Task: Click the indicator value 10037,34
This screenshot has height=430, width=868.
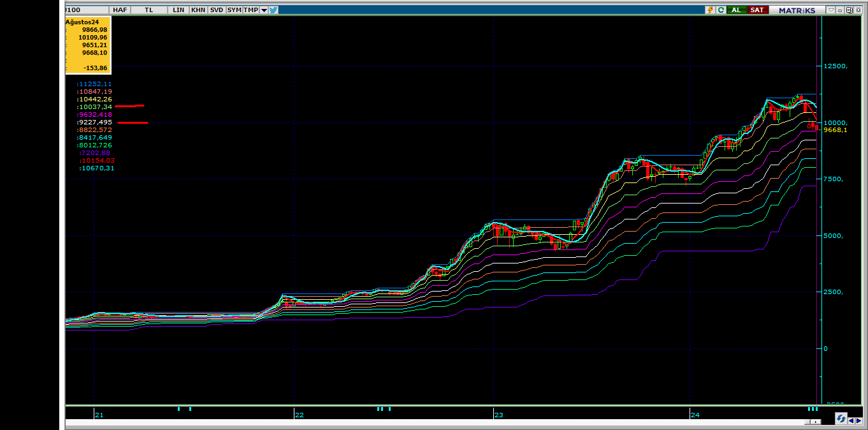Action: click(94, 107)
